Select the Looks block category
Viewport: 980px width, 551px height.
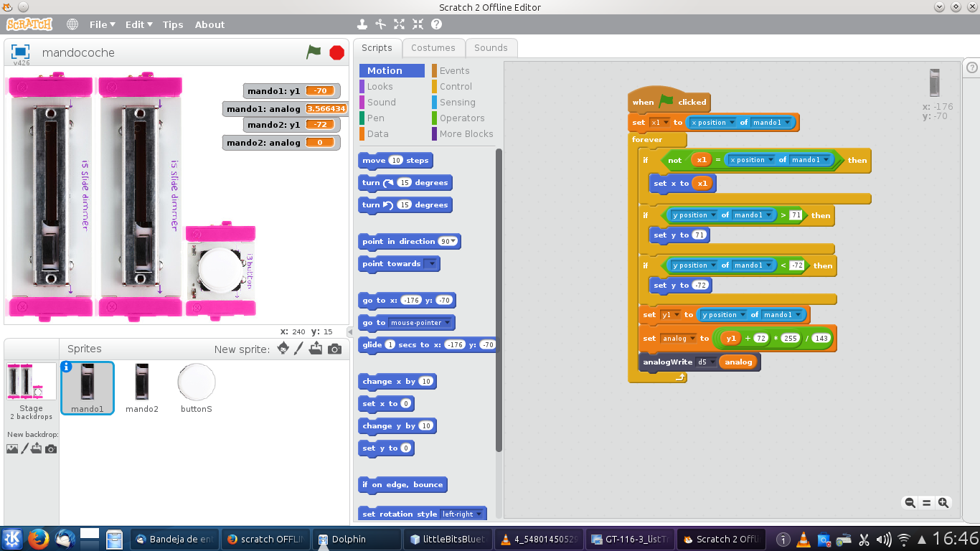tap(379, 86)
